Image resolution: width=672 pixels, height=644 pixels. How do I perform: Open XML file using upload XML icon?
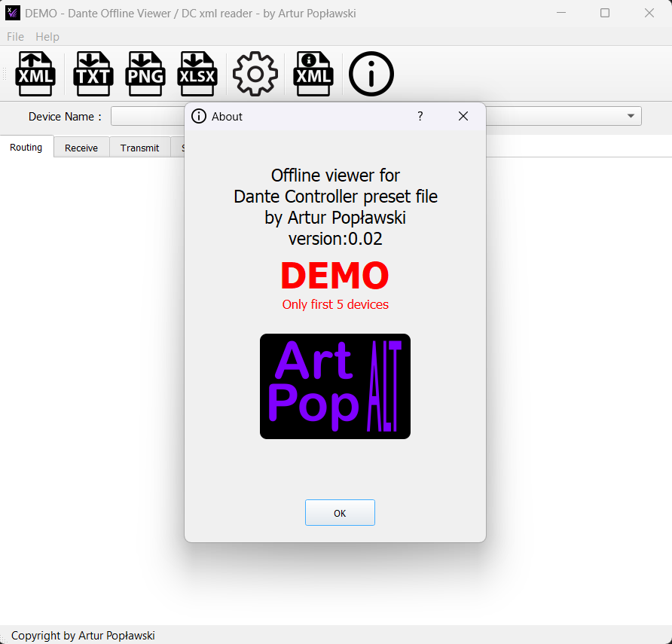[35, 74]
